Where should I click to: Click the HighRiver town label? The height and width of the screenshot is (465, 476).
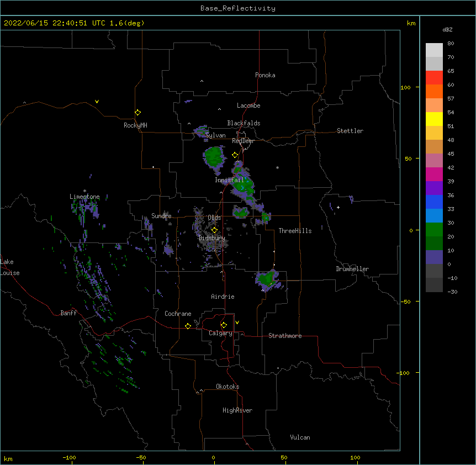click(x=237, y=410)
